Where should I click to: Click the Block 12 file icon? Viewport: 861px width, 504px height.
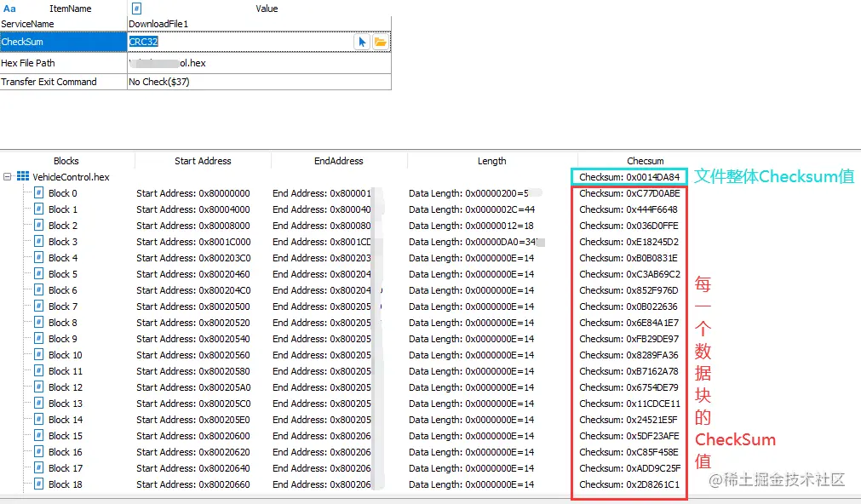(39, 387)
